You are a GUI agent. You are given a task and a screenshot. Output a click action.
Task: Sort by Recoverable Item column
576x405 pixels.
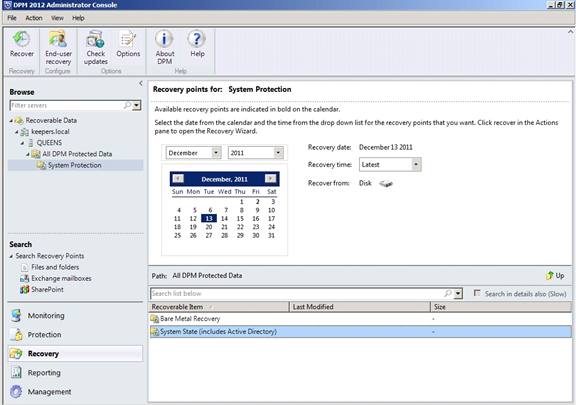pos(219,307)
